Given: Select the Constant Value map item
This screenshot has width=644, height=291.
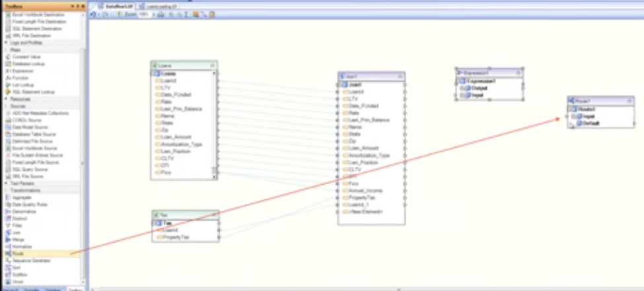Looking at the screenshot, I should point(26,57).
